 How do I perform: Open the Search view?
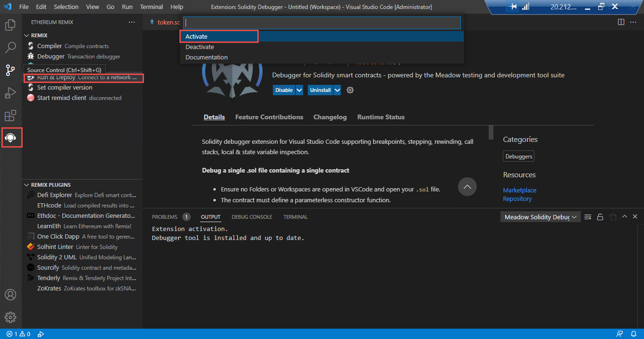(10, 47)
